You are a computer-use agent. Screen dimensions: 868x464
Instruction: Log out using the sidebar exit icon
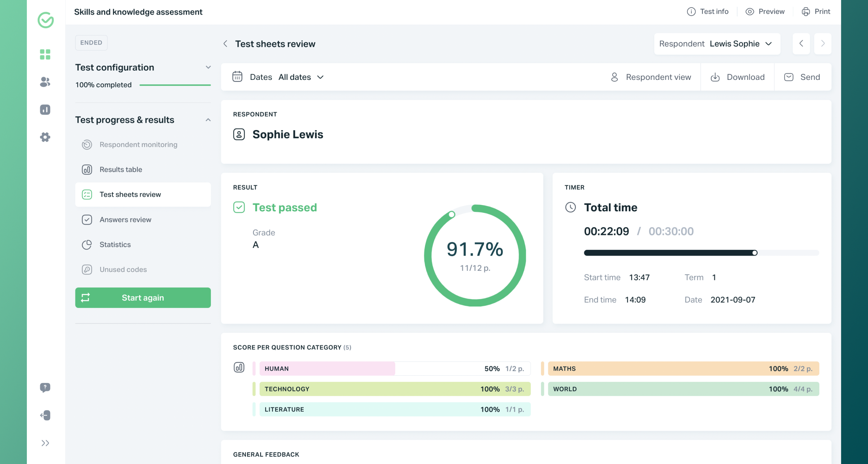[x=45, y=415]
